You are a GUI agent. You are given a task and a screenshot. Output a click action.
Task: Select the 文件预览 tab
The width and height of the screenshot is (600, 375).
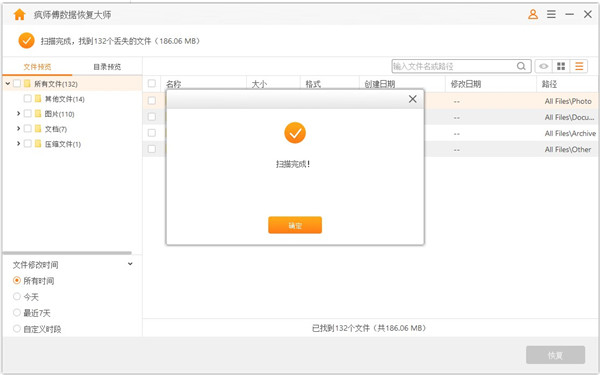click(37, 67)
